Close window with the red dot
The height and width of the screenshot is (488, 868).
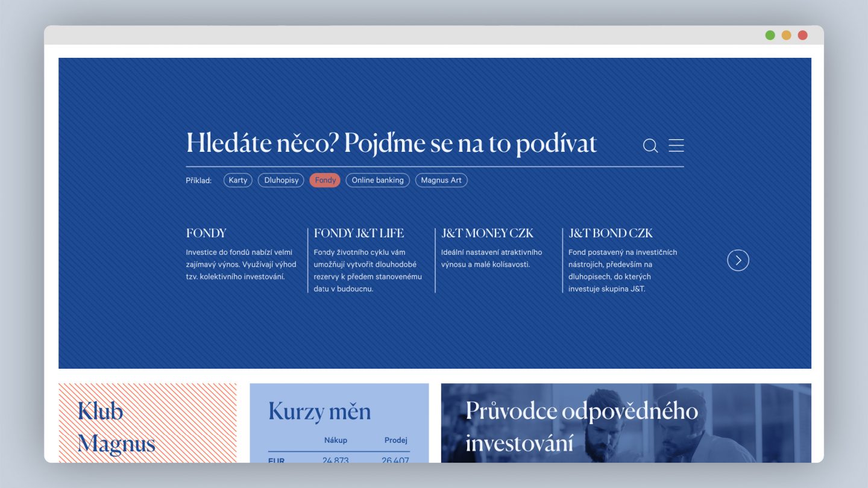click(x=802, y=35)
